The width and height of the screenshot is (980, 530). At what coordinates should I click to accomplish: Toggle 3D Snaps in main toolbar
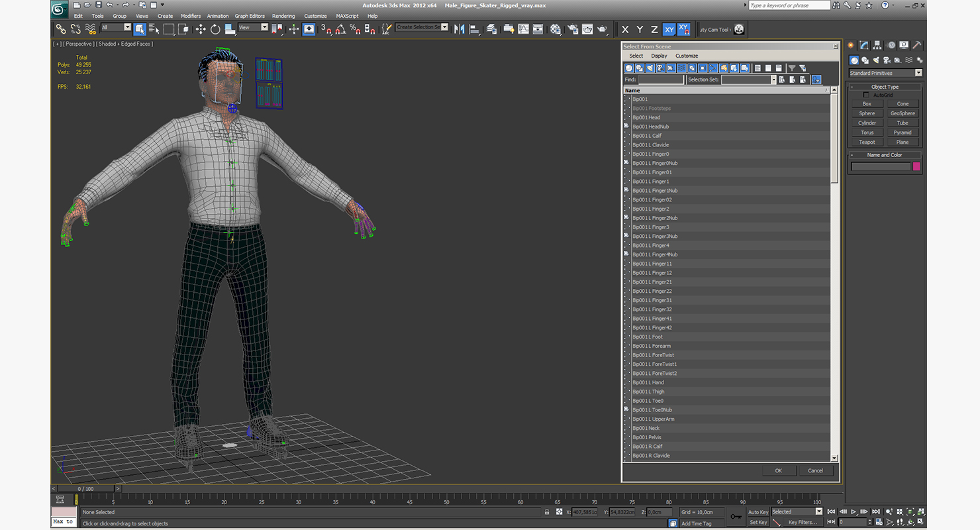pos(326,28)
